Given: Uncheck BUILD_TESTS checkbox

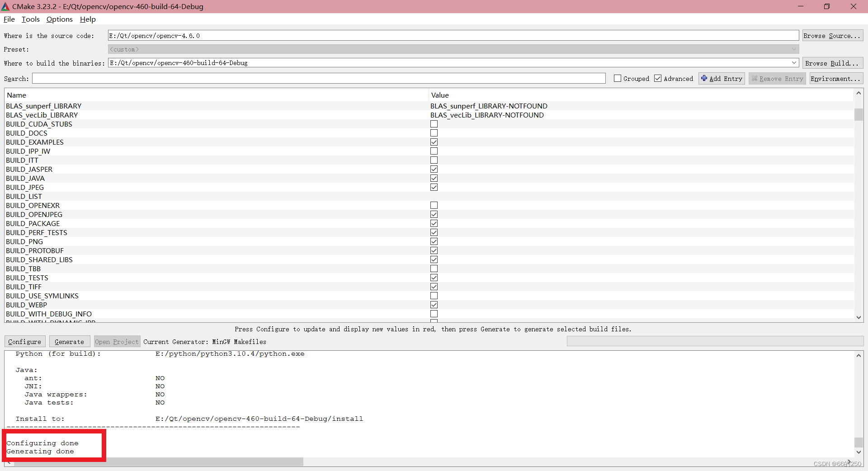Looking at the screenshot, I should point(434,278).
